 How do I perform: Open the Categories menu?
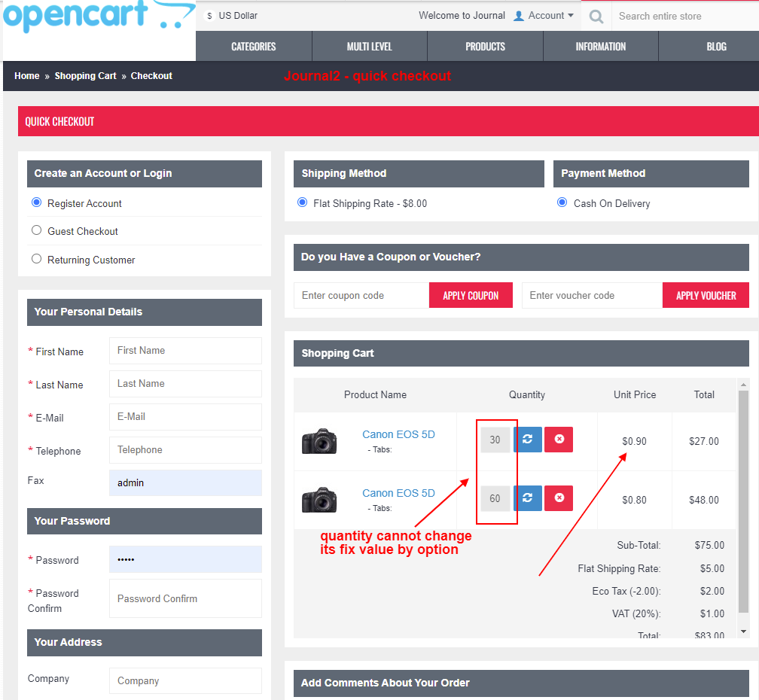253,46
